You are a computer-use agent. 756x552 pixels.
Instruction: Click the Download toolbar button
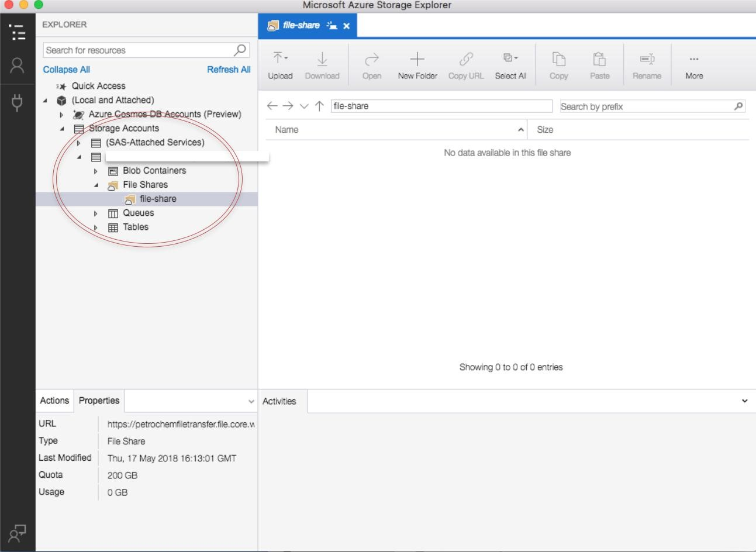point(322,65)
